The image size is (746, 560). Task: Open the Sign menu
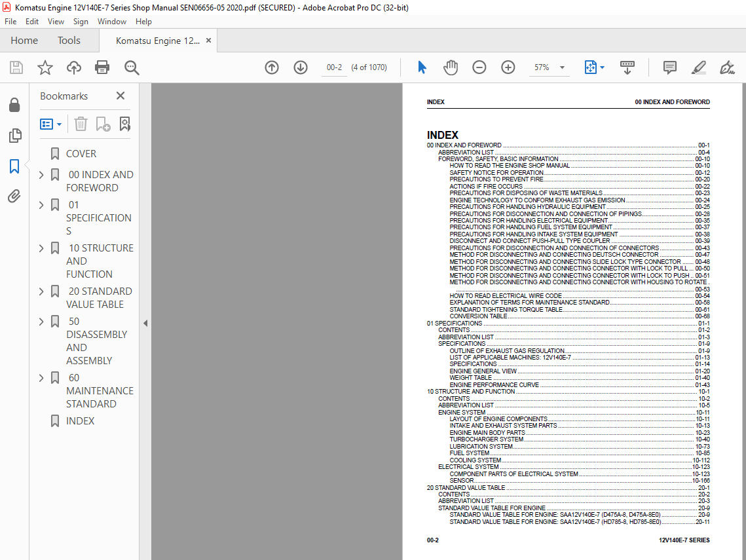pos(81,22)
